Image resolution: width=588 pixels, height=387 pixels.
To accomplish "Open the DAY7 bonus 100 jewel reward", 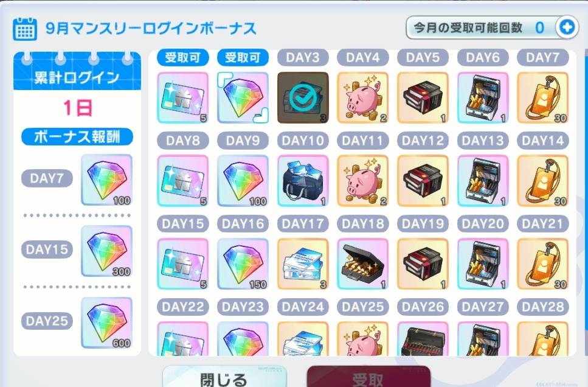I will (x=106, y=180).
